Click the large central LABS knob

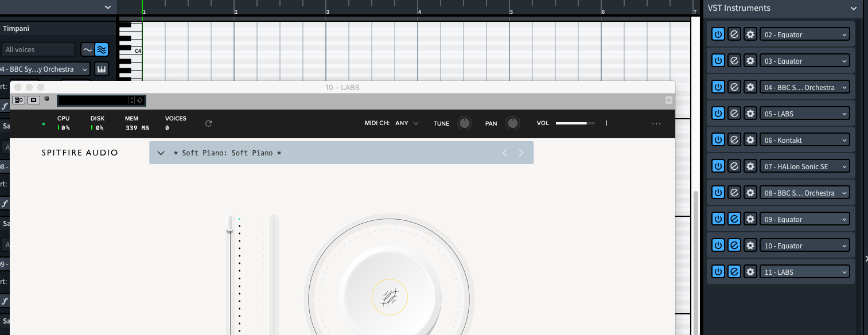[x=390, y=297]
